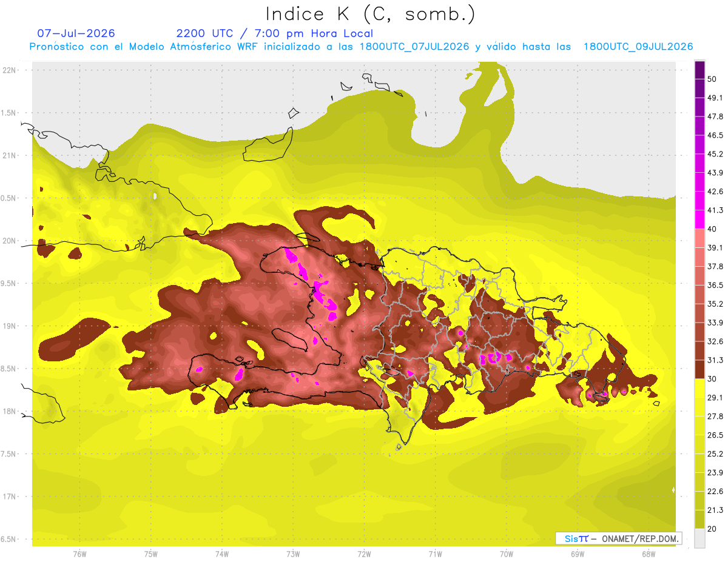
Task: Click the "72W" longitude label
Action: click(364, 554)
